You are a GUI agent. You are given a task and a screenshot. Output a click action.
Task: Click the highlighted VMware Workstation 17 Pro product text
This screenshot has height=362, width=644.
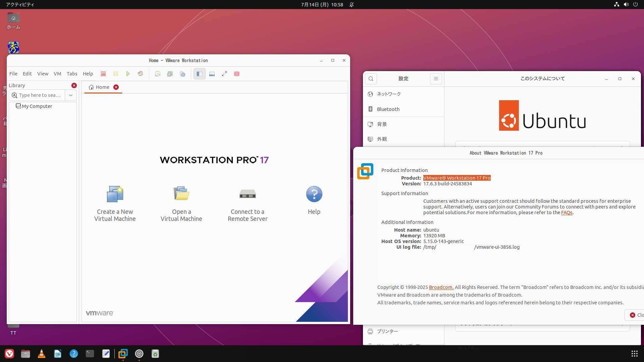[457, 178]
